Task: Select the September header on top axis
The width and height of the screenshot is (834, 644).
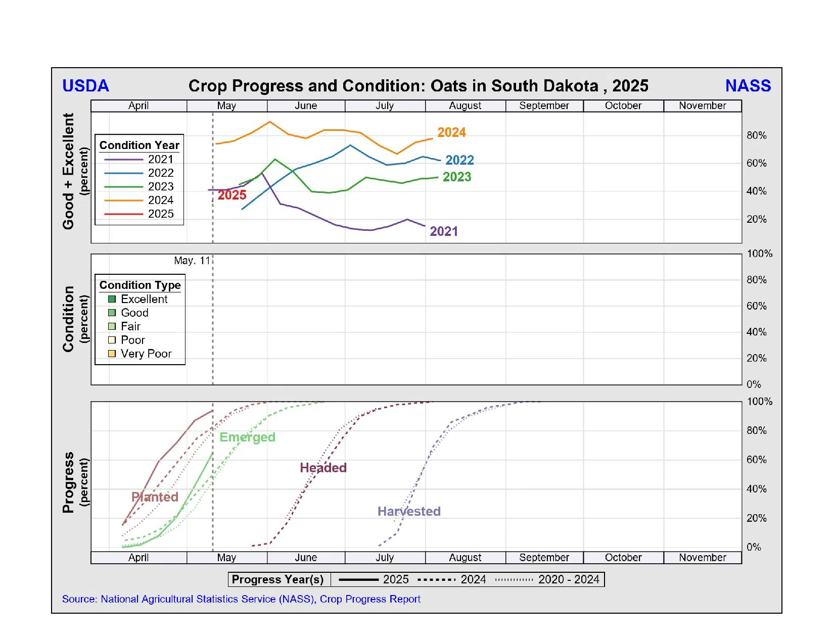Action: click(x=544, y=106)
